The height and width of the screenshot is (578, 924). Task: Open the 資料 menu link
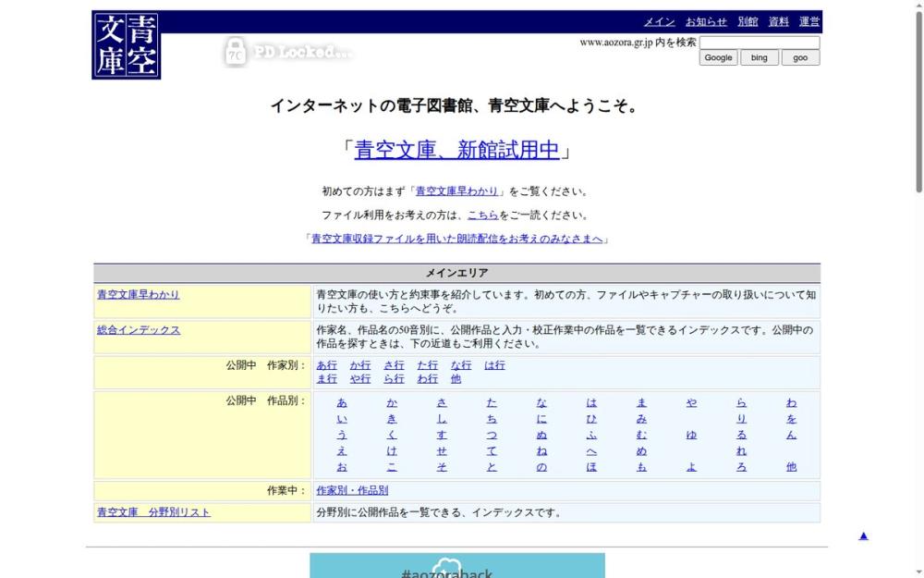tap(778, 22)
